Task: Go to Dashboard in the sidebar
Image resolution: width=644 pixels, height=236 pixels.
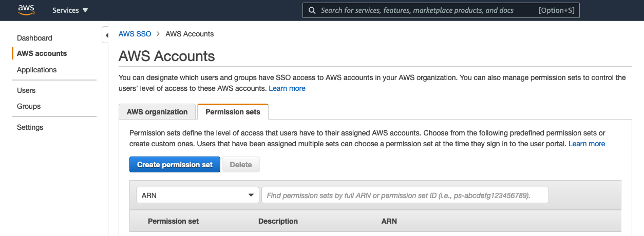Action: (34, 38)
